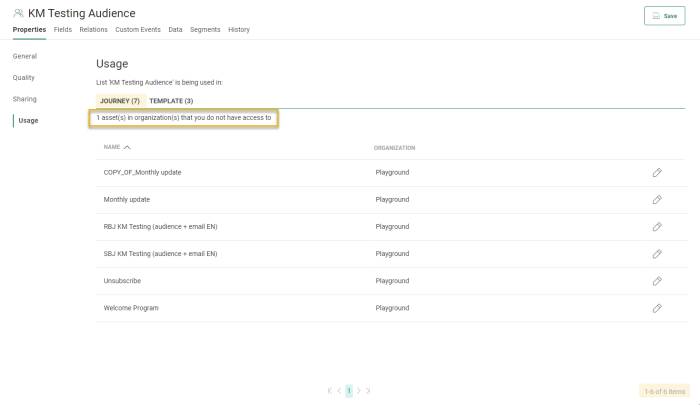Open the Segments tab
The height and width of the screenshot is (405, 700).
click(x=205, y=30)
